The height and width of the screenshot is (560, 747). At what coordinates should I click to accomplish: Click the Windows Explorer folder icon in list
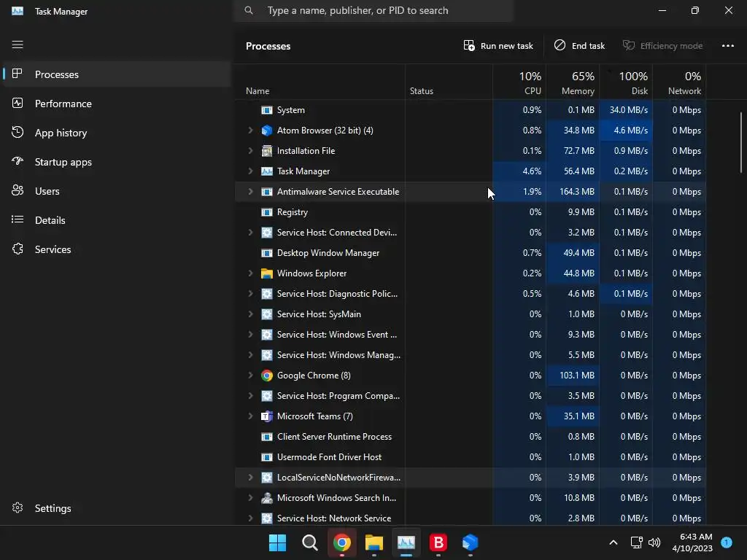coord(267,273)
